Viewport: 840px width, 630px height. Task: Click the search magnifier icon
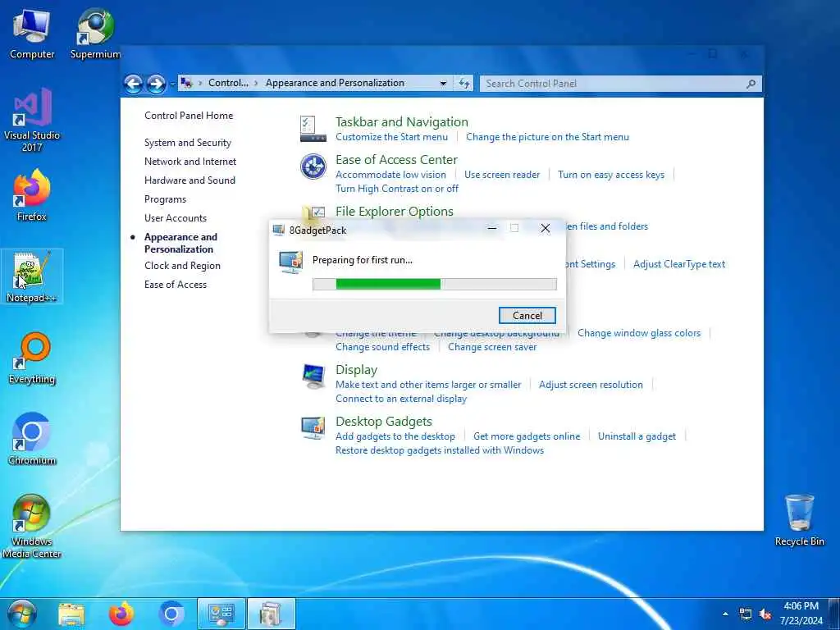click(x=751, y=84)
